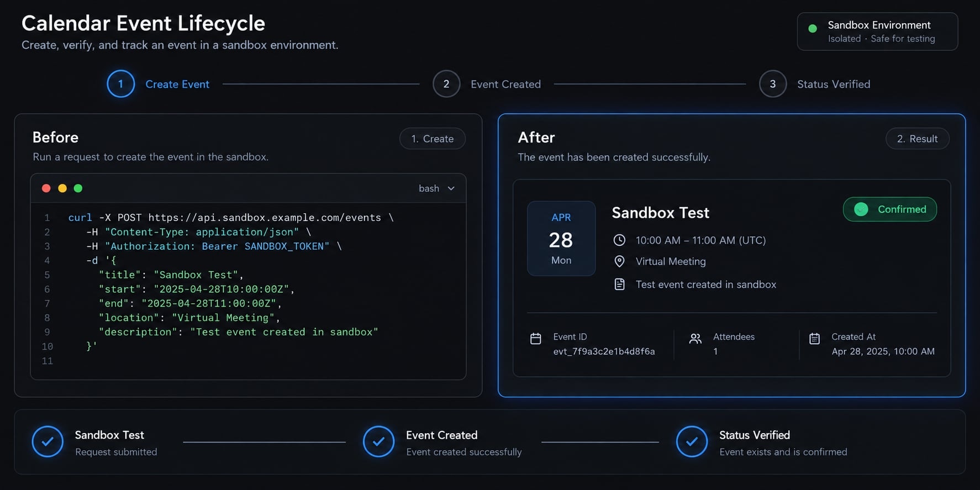Click the checkmark circle beside Status Verified footer
The height and width of the screenshot is (490, 980).
(692, 441)
